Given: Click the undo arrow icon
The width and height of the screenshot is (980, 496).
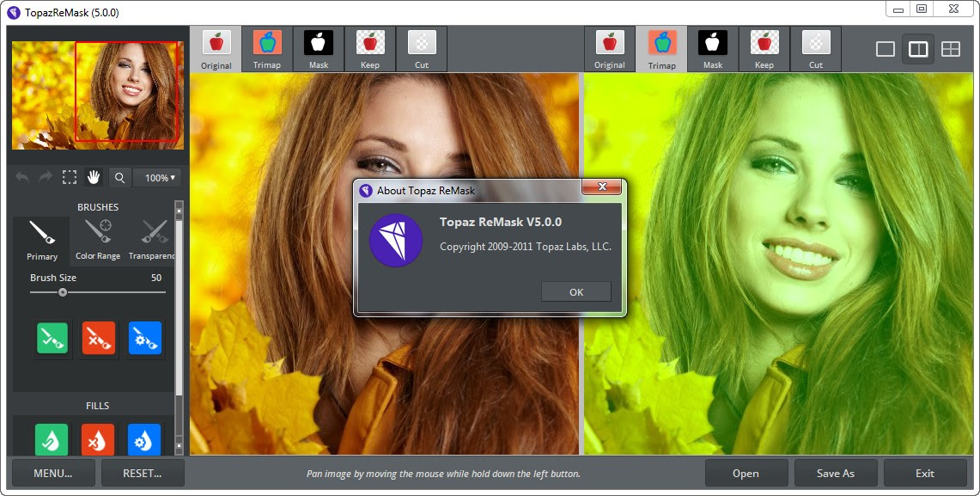Looking at the screenshot, I should pos(22,178).
